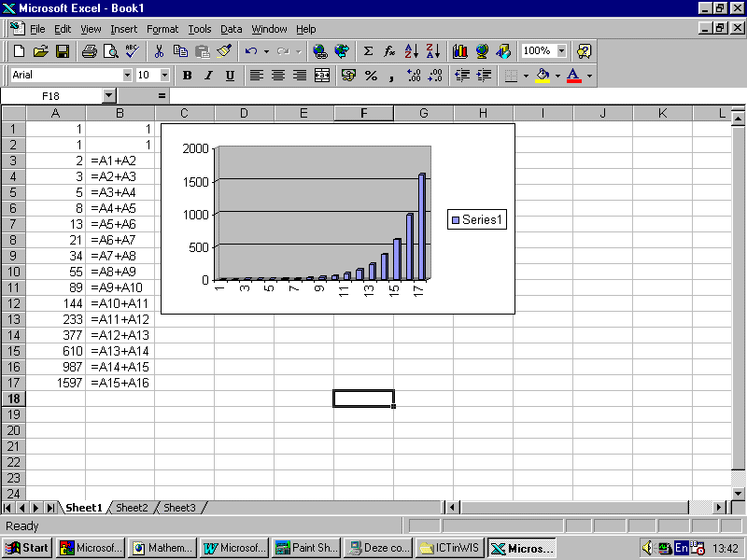Expand the Borders options arrow
This screenshot has height=560, width=747.
coord(526,76)
